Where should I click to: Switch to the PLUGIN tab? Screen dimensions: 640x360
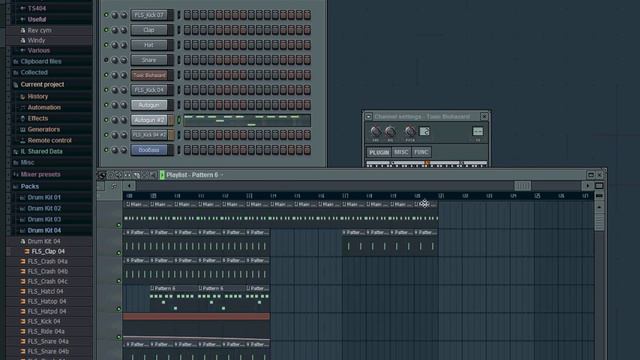pyautogui.click(x=379, y=152)
